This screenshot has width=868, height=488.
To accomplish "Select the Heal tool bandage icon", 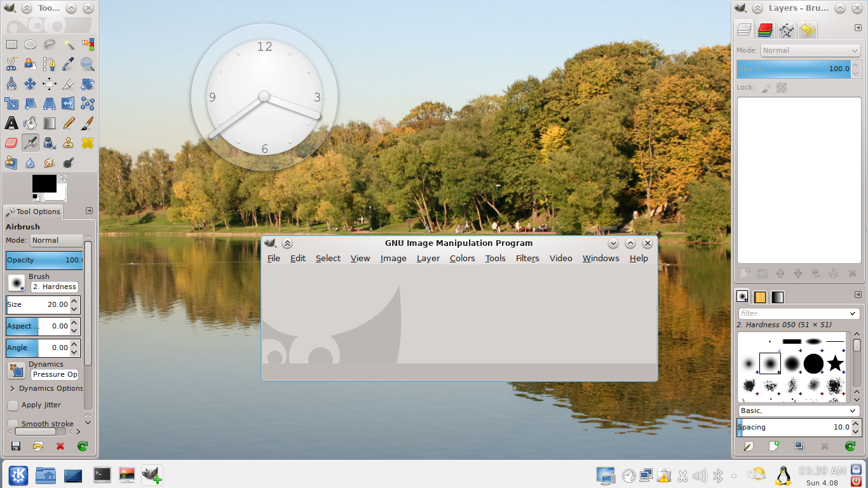I will coord(88,143).
